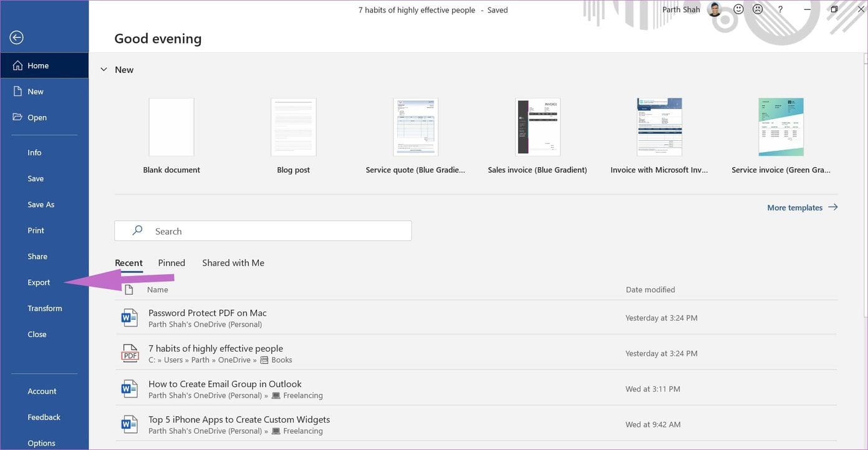Image resolution: width=868 pixels, height=450 pixels.
Task: Select New in the sidebar
Action: tap(44, 92)
